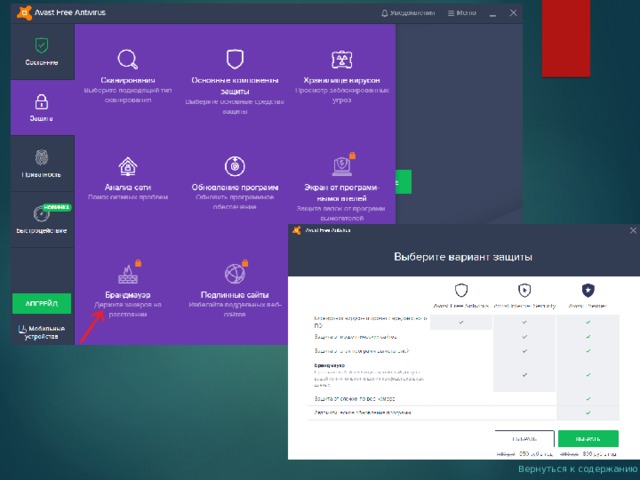Image resolution: width=640 pixels, height=480 pixels.
Task: Open the Брандмауэр firewall icon
Action: pyautogui.click(x=128, y=274)
